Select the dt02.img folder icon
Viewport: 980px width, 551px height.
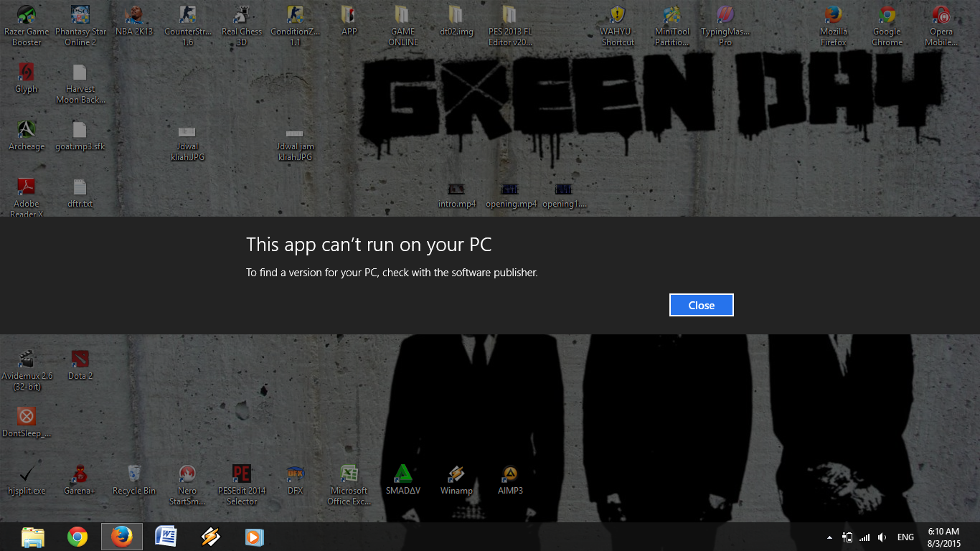[x=456, y=21]
